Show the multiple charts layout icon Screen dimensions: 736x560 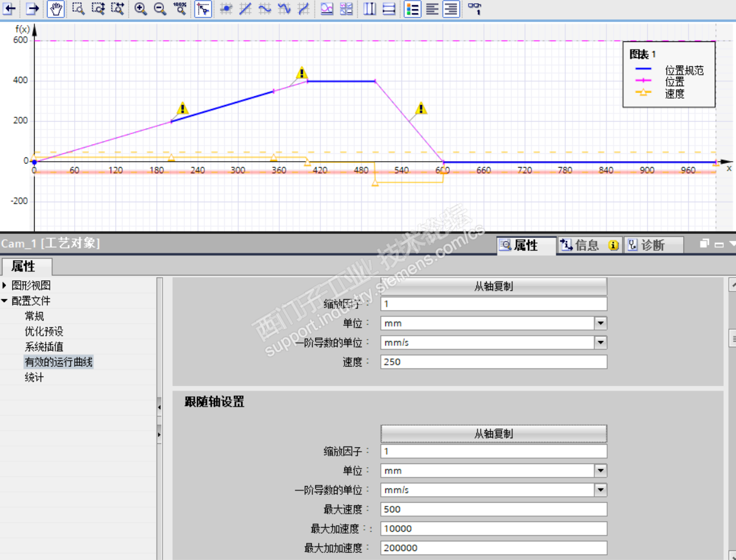tap(346, 8)
